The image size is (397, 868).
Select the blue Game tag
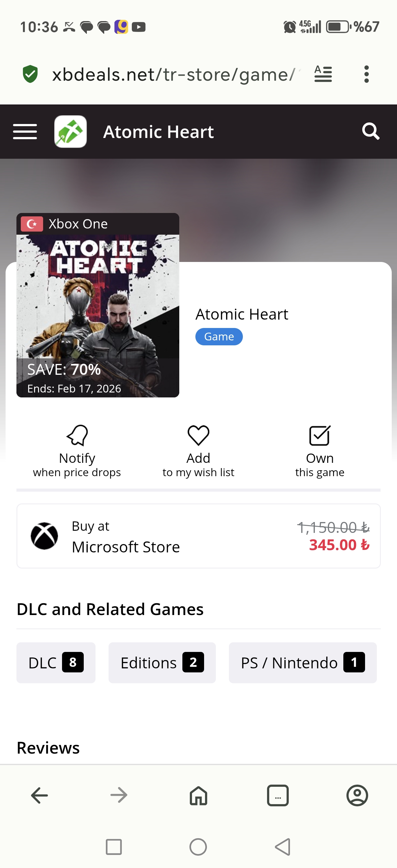pos(219,337)
